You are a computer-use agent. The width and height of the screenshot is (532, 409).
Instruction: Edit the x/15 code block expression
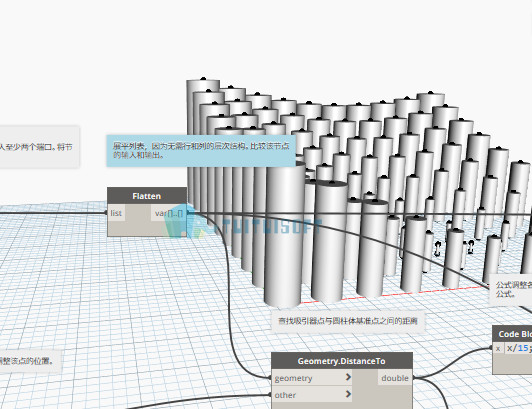point(518,348)
